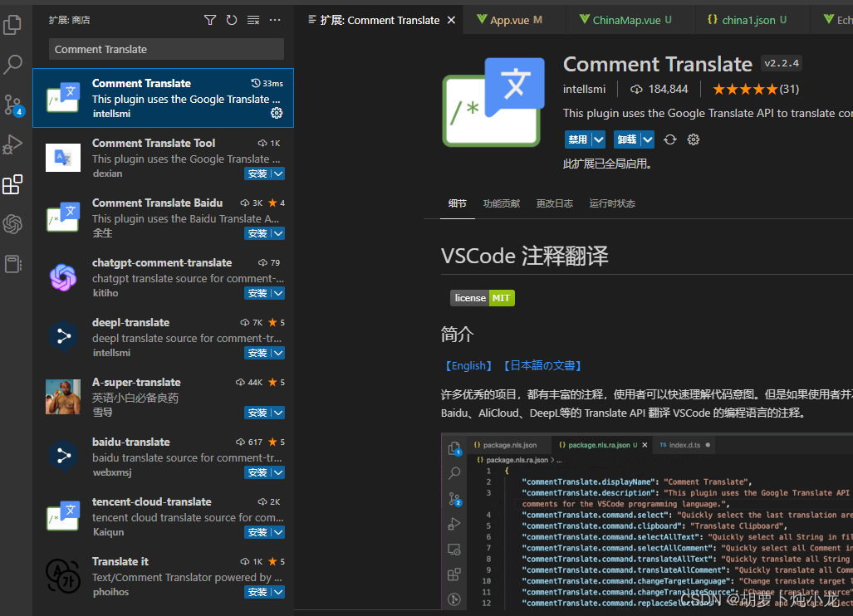Switch to the App.vue editor tab
Viewport: 853px width, 616px height.
point(515,20)
